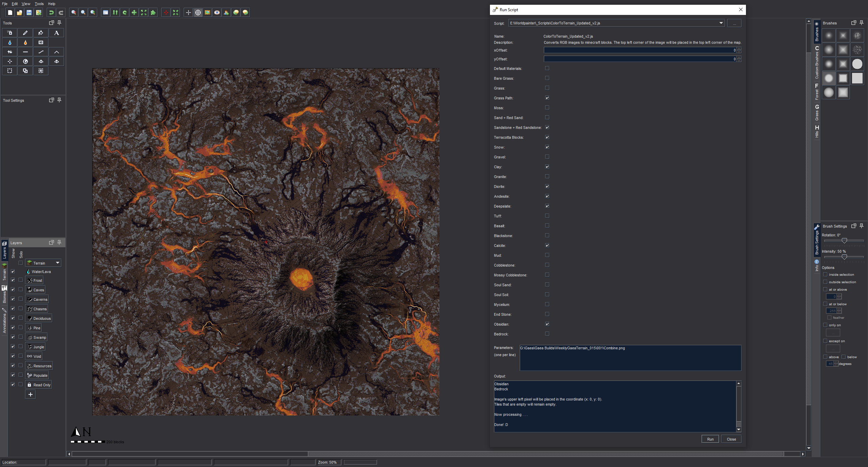Select the Text annotation tool

click(x=57, y=33)
